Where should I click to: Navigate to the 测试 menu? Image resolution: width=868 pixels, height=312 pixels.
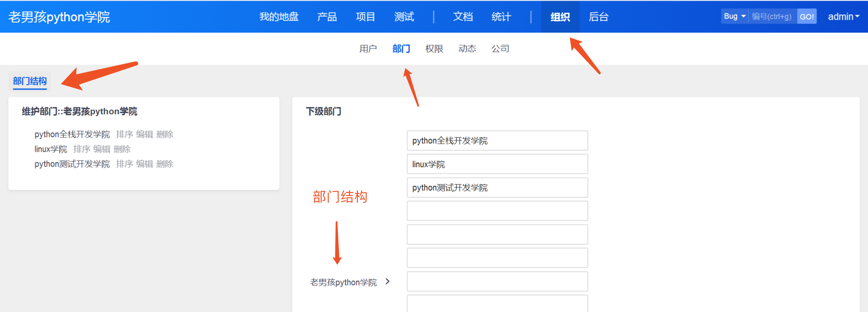404,17
